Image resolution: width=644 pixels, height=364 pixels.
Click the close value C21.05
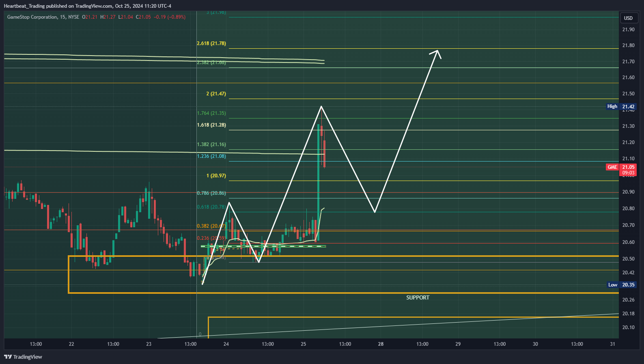click(143, 17)
